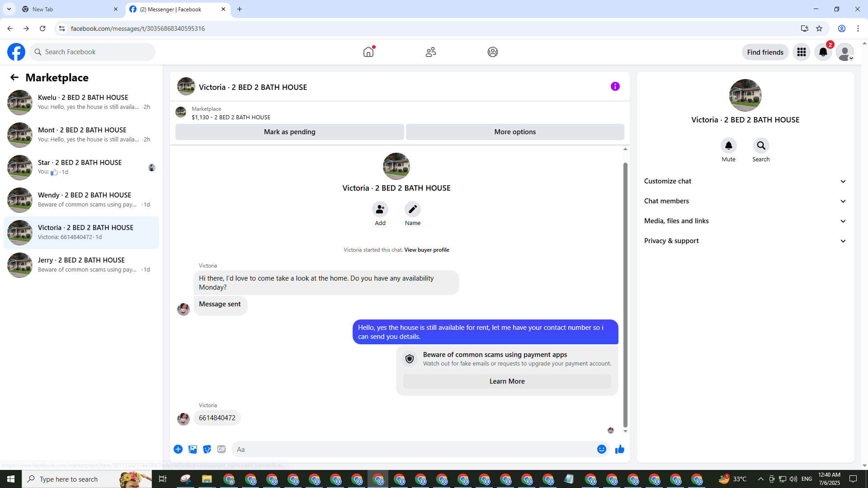The width and height of the screenshot is (868, 488).
Task: Expand Privacy & support section
Action: 745,241
